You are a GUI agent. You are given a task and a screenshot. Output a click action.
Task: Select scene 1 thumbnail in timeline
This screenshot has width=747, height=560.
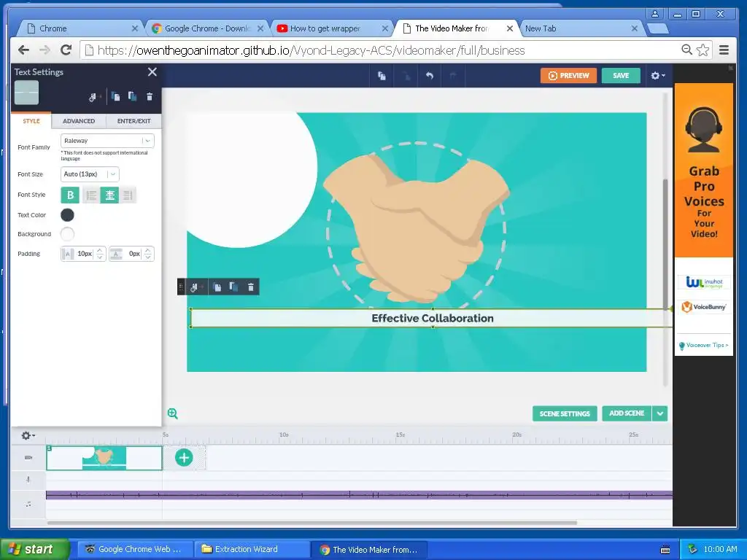[x=104, y=458]
